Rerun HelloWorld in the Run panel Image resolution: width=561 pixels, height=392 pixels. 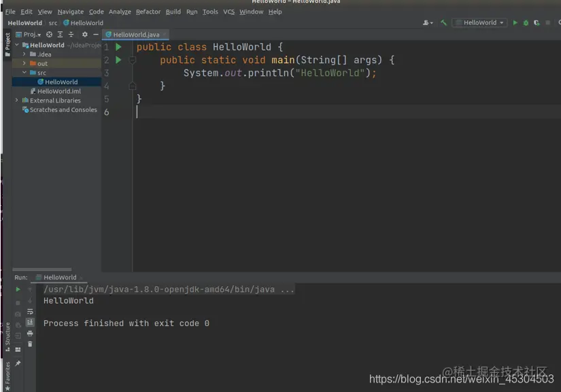[18, 289]
